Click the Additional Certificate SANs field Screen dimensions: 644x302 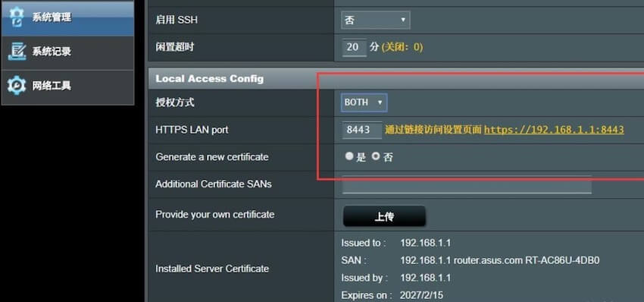467,184
